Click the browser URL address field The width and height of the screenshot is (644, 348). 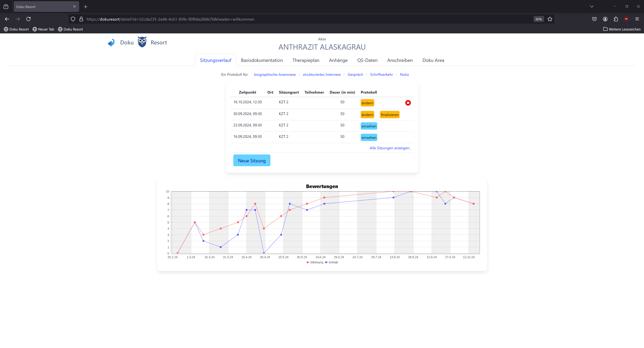[300, 19]
